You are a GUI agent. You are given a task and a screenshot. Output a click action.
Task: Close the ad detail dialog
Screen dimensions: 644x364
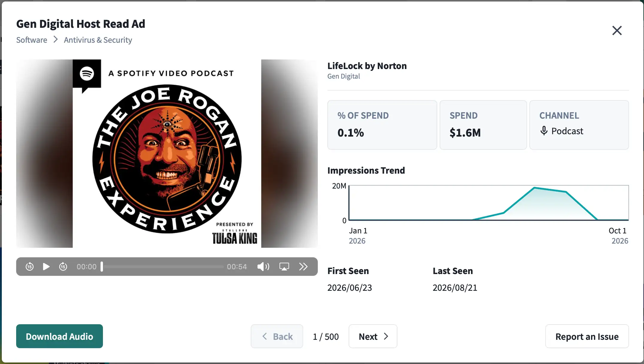click(x=617, y=30)
